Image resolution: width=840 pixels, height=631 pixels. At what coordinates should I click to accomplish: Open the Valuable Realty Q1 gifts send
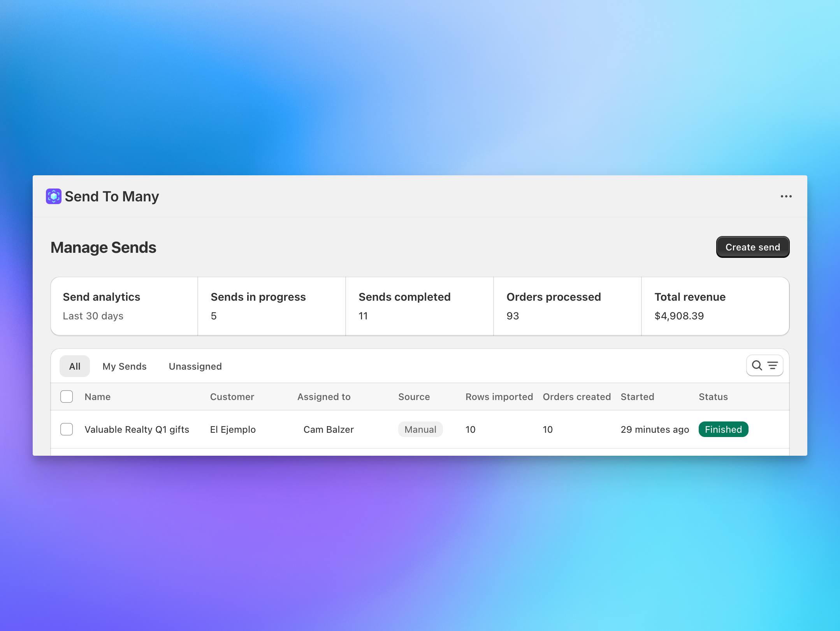click(x=137, y=429)
